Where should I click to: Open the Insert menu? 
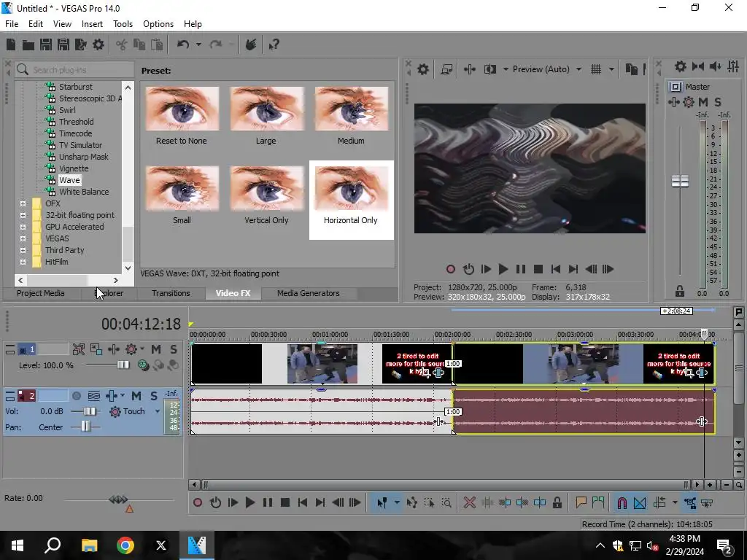point(92,24)
